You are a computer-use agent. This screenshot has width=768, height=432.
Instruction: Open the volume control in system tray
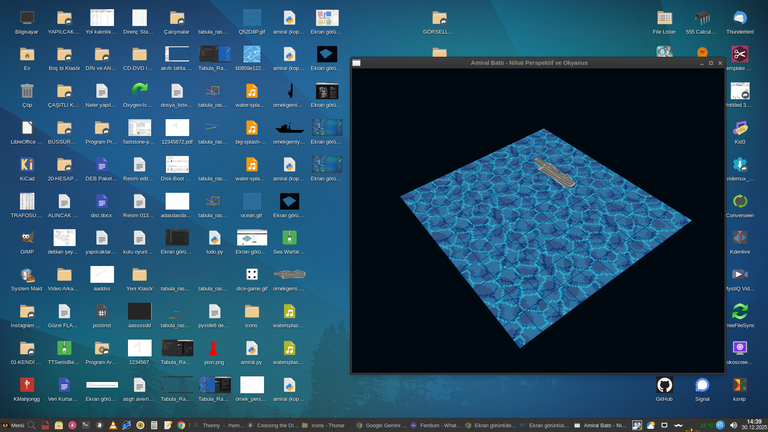tap(733, 425)
